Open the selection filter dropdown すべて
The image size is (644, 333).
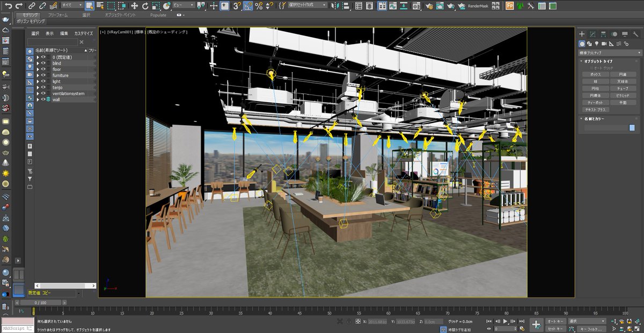tap(72, 5)
